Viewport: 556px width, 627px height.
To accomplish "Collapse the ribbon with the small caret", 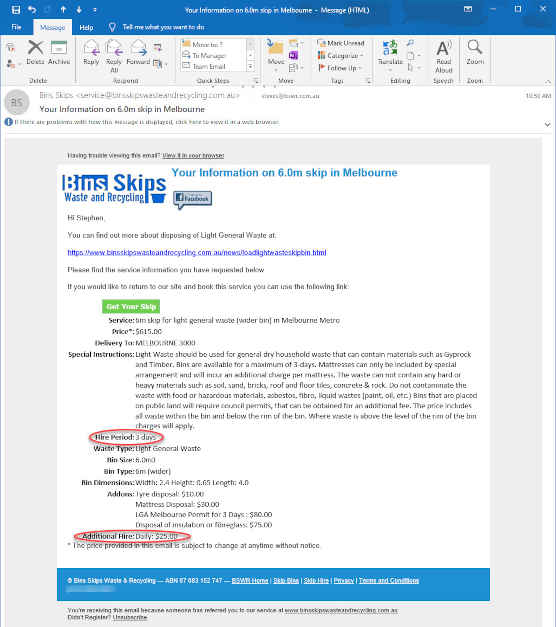I will 547,81.
